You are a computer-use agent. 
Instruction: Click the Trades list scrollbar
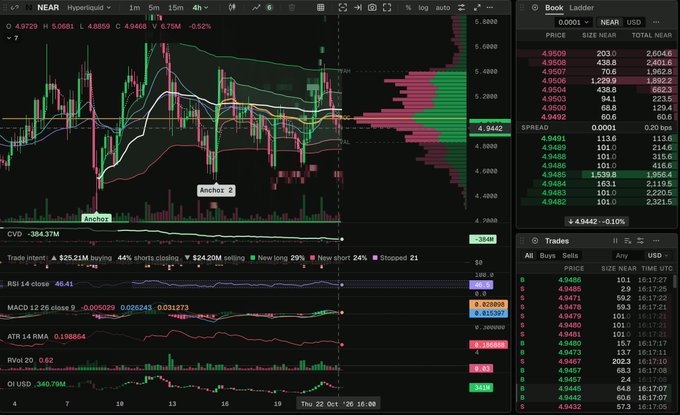[674, 281]
